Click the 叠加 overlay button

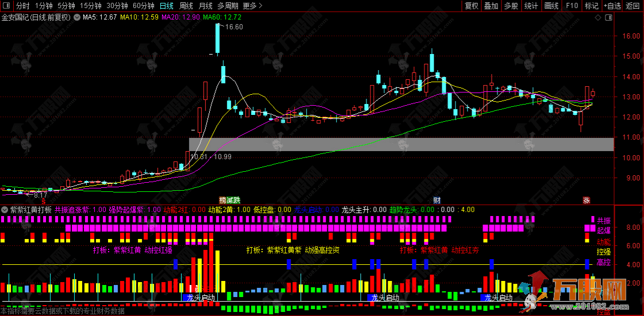coord(491,6)
